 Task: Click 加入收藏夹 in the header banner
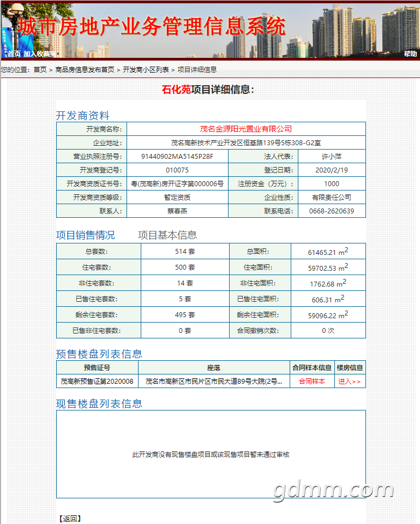pos(40,54)
